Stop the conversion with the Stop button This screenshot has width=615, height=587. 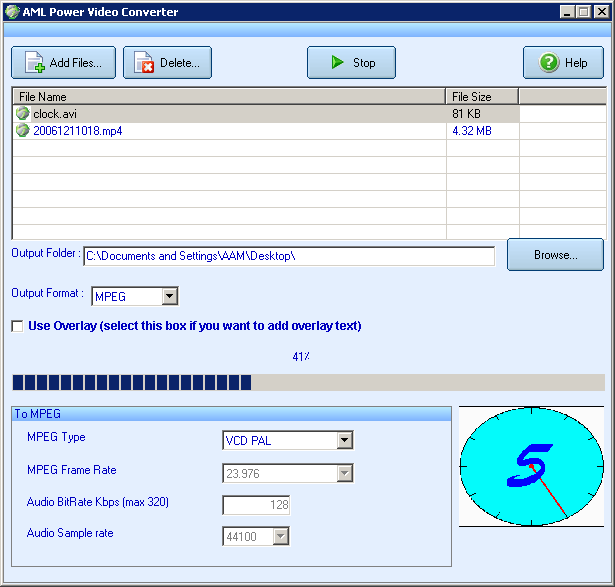[351, 63]
